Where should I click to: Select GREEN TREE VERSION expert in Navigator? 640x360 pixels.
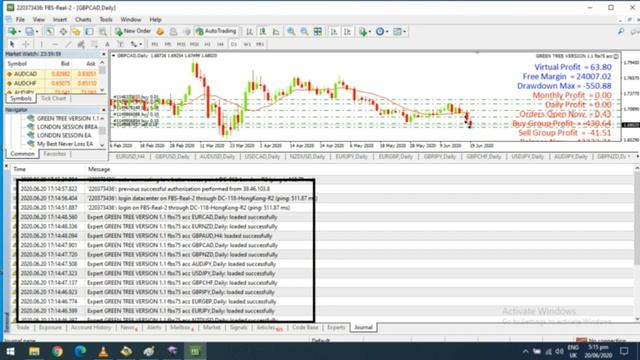[x=64, y=118]
